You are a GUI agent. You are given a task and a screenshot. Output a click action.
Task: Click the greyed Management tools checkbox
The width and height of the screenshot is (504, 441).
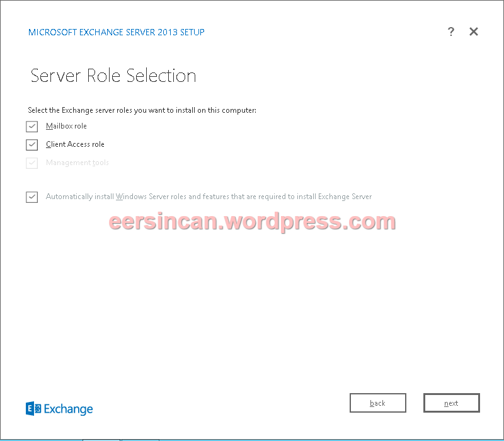[32, 163]
